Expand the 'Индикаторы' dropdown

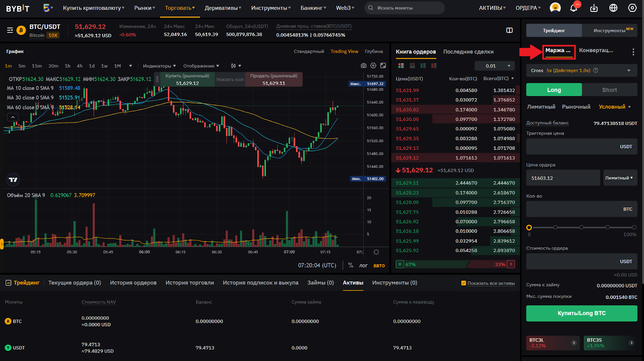159,66
